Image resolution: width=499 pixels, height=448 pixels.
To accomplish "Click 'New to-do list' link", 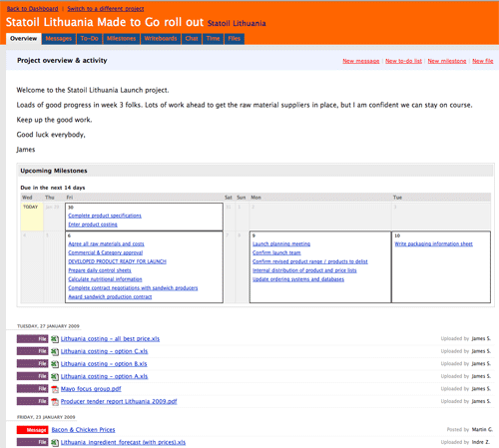I will [x=403, y=61].
